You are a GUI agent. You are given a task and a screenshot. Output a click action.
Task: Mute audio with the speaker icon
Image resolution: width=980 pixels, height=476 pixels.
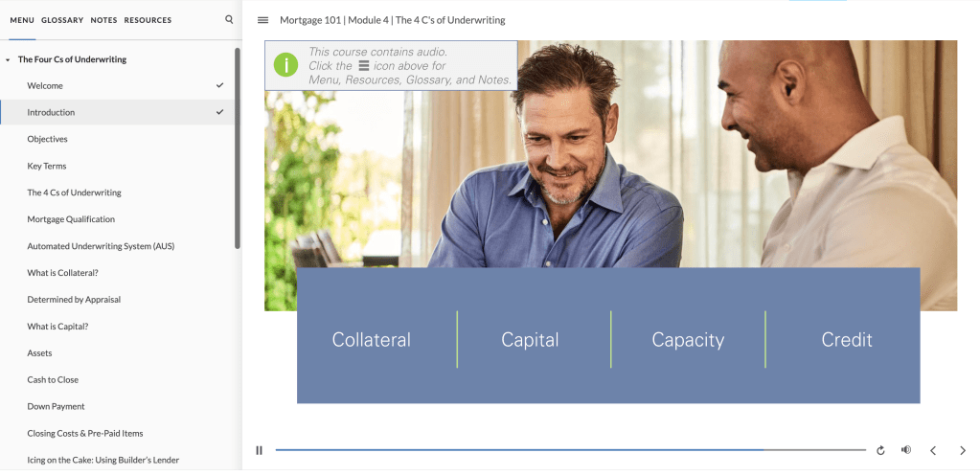pyautogui.click(x=906, y=450)
